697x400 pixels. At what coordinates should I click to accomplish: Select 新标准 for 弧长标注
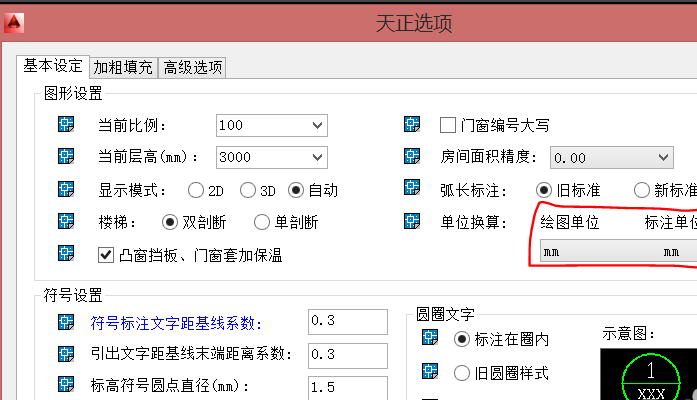(641, 190)
